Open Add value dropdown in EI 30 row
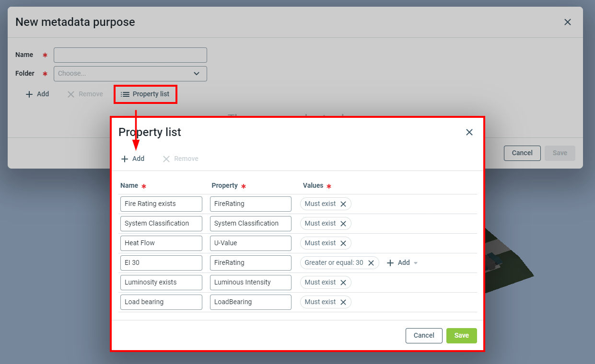595x364 pixels. [402, 263]
